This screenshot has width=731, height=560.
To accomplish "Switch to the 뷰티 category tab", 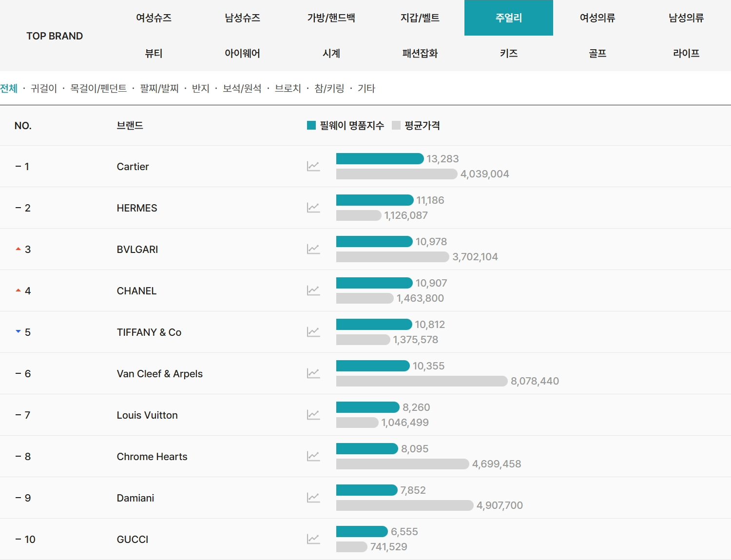I will click(154, 54).
